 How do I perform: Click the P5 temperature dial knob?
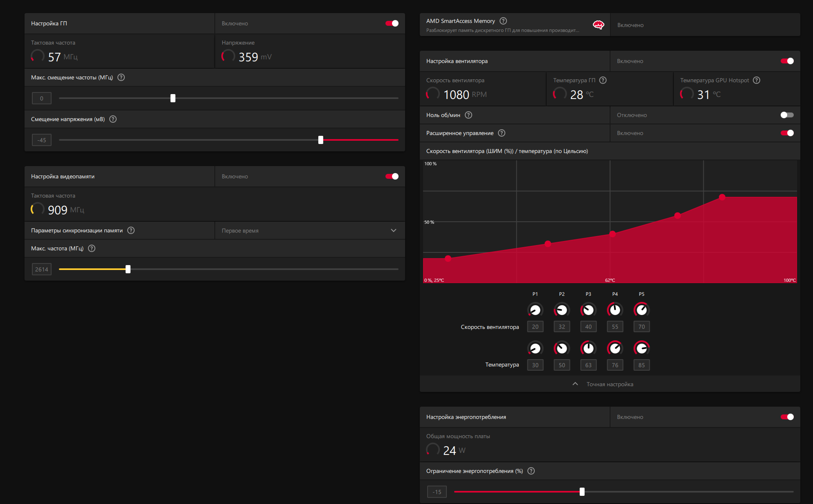pos(641,349)
